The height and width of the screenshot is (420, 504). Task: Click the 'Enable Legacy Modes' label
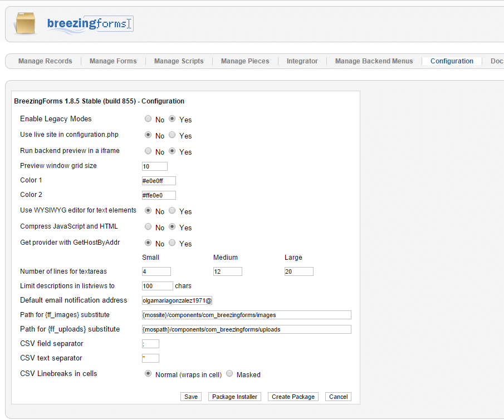(x=56, y=119)
